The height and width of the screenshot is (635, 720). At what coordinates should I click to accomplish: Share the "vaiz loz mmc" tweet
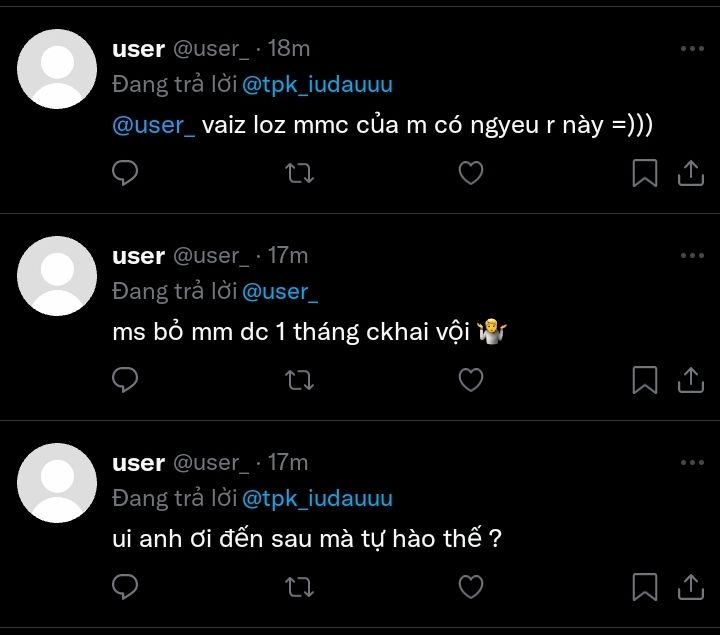691,173
